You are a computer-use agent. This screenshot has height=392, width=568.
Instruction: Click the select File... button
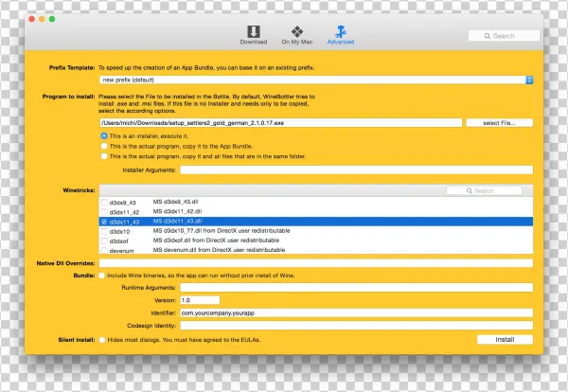[499, 123]
